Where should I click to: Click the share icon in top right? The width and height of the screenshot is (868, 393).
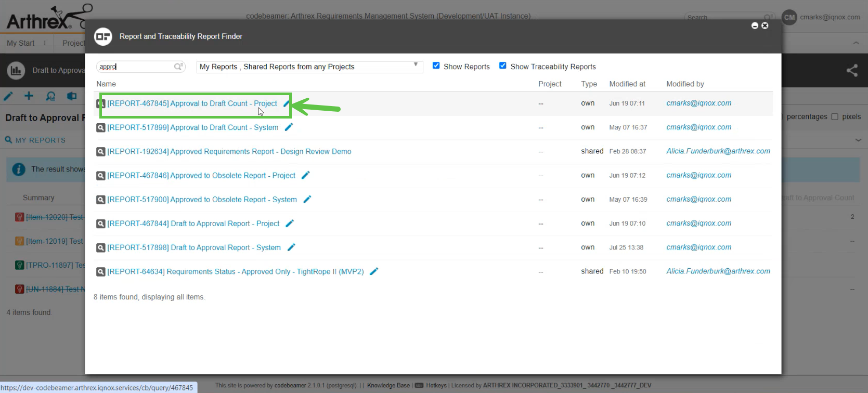852,70
